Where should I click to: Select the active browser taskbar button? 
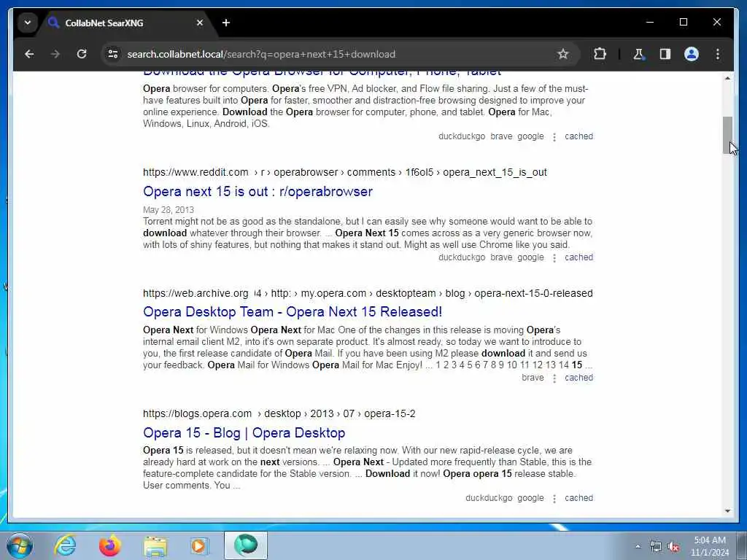[246, 545]
